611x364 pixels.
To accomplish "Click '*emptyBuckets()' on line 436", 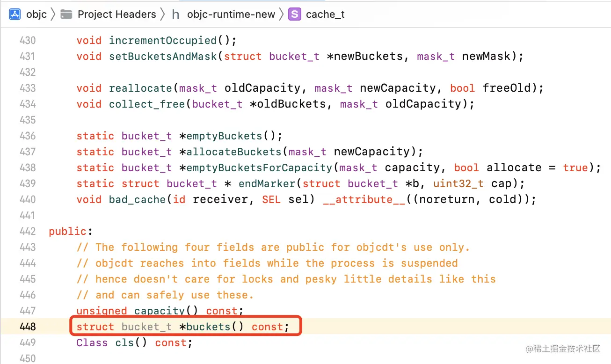I will click(229, 136).
